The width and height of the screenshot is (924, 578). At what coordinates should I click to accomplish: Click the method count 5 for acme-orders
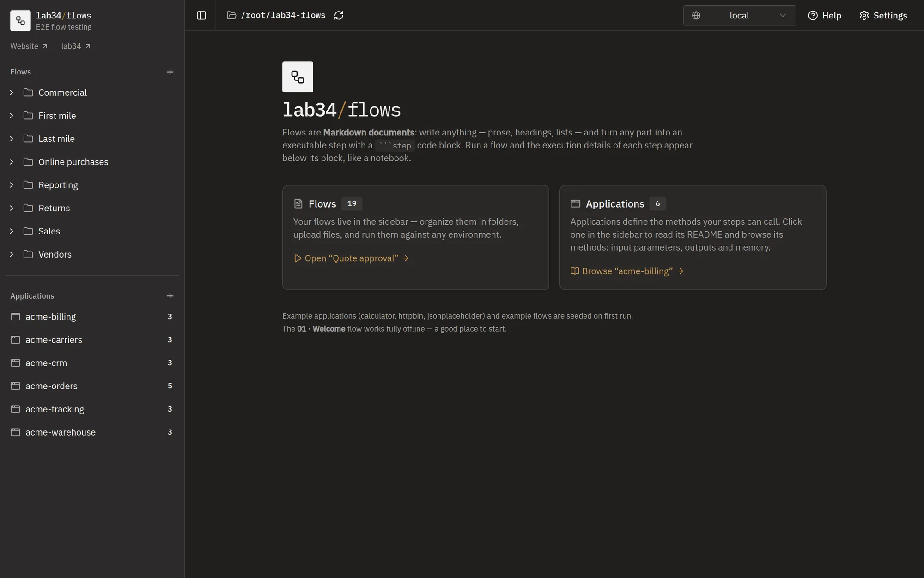coord(170,386)
